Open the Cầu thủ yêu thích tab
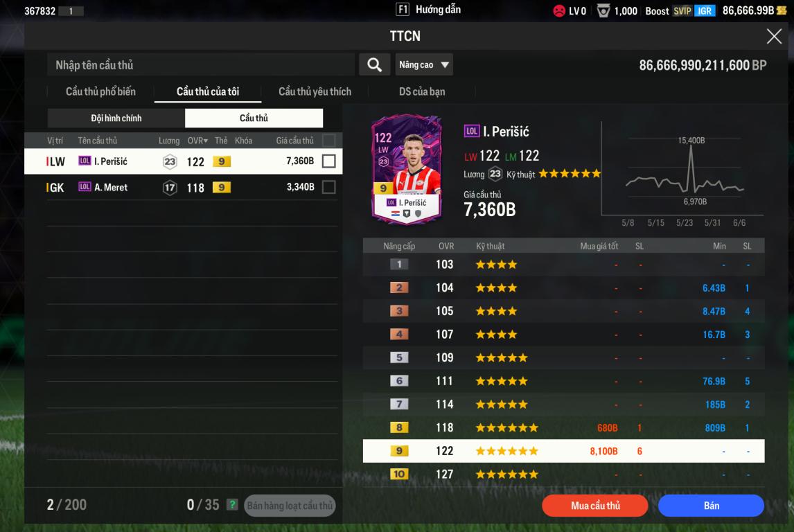794x532 pixels. (x=315, y=91)
